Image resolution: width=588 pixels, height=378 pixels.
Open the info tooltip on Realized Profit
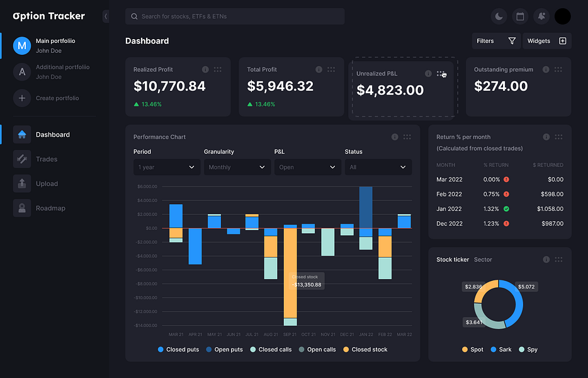206,69
